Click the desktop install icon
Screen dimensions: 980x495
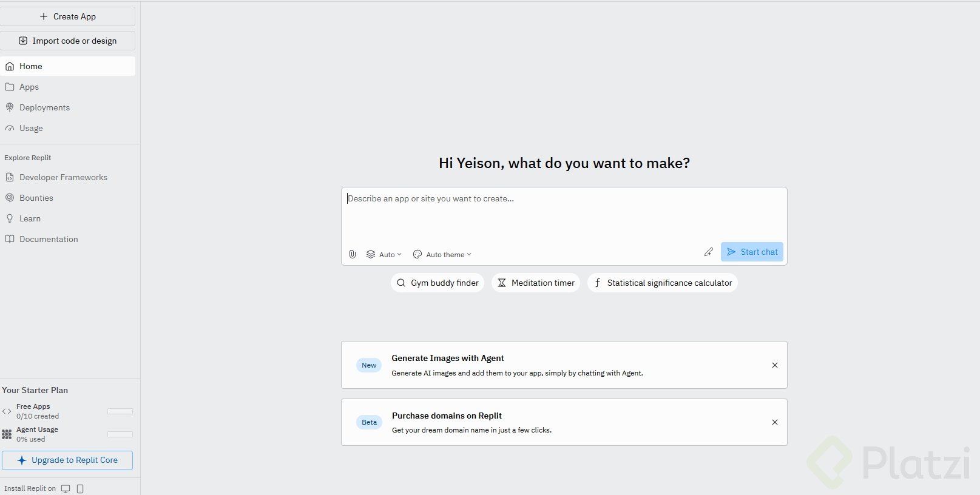66,488
